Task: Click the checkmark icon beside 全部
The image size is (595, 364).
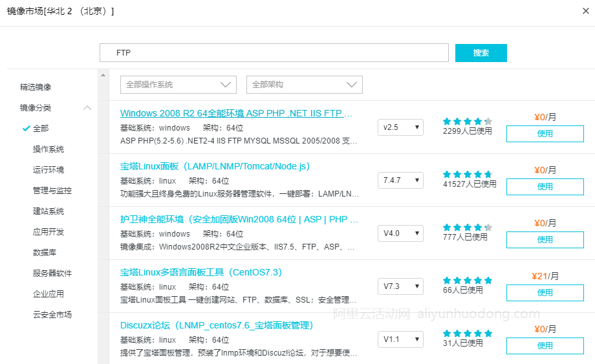Action: tap(26, 129)
